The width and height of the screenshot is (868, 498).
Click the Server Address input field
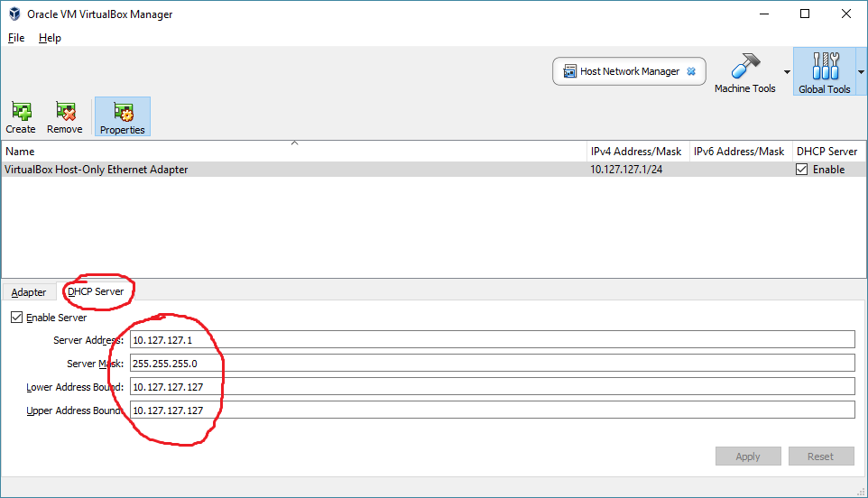(x=493, y=340)
